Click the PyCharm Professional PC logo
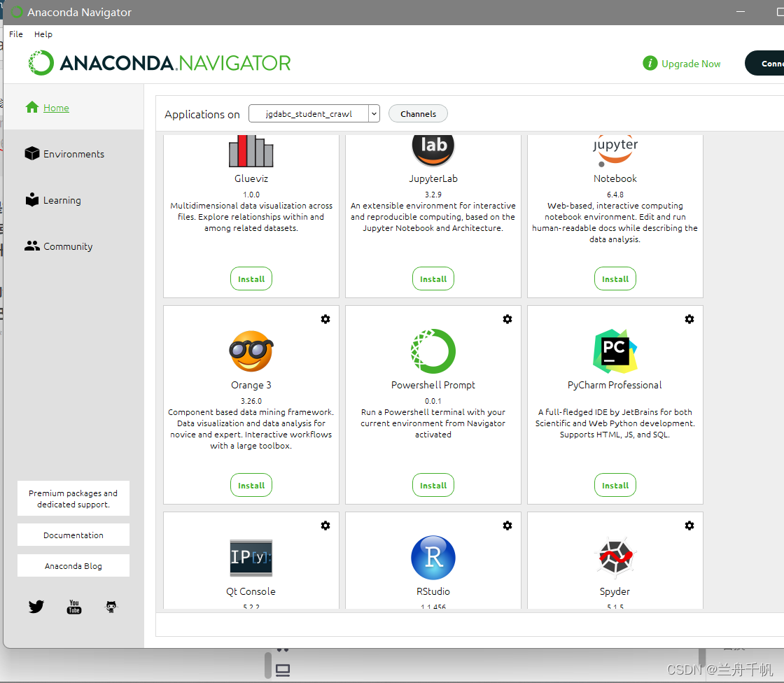The image size is (784, 683). tap(615, 351)
